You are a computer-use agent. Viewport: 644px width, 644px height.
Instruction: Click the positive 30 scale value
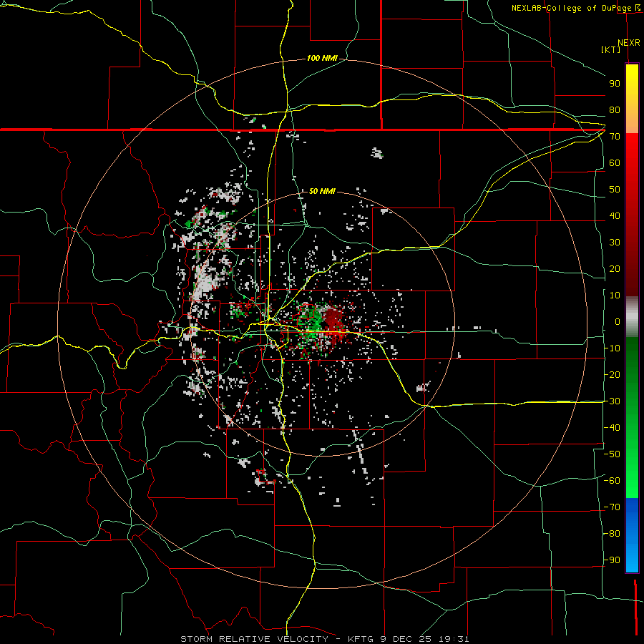pos(615,243)
